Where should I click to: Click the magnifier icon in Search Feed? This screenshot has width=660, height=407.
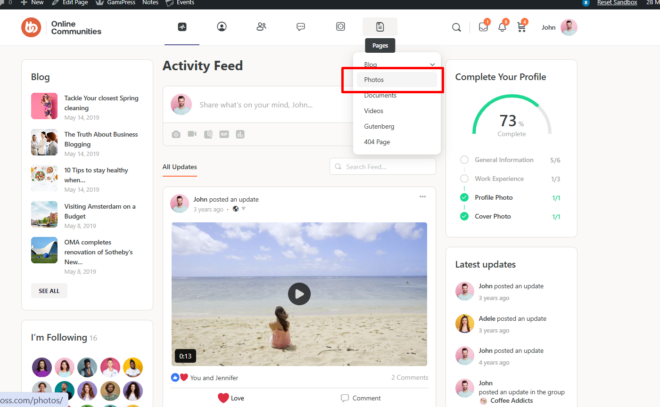coord(338,167)
